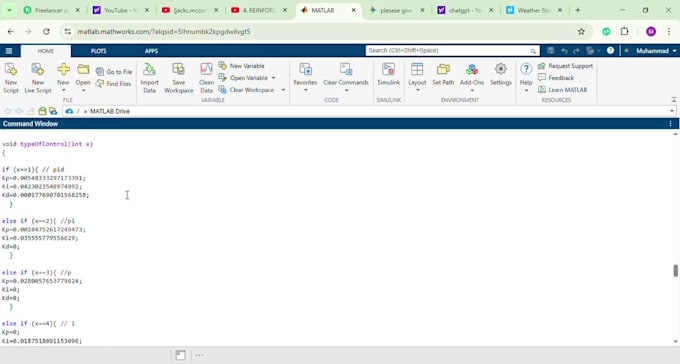Open Command Window actions three-dot menu
Viewport: 680px width, 364px height.
pos(670,124)
